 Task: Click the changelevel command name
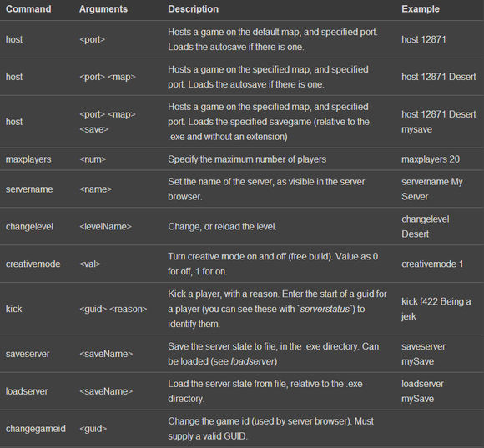(x=29, y=226)
